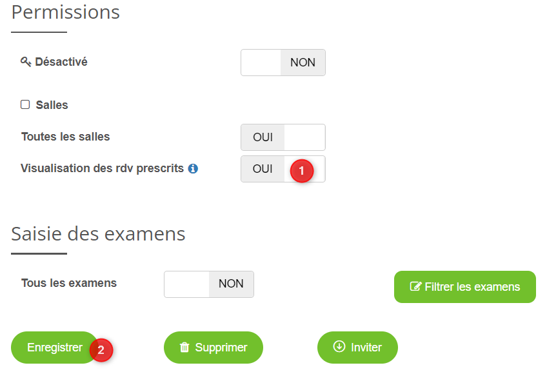Tick the Salles checkbox
The height and width of the screenshot is (392, 547).
(x=26, y=104)
